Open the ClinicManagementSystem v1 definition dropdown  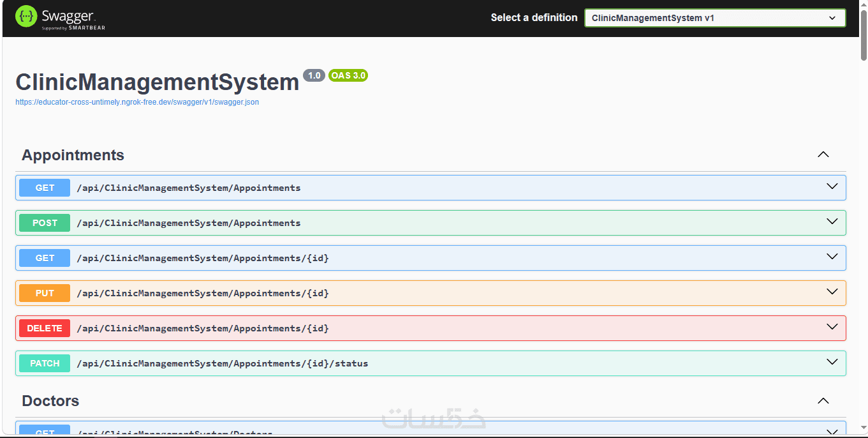[715, 18]
